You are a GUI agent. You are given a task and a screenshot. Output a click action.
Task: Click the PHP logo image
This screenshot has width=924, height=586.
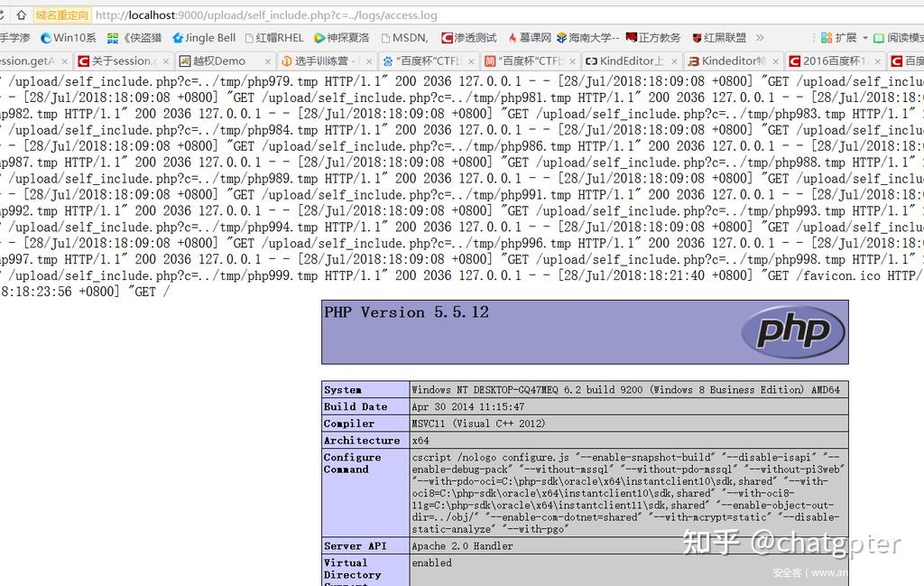pyautogui.click(x=792, y=332)
